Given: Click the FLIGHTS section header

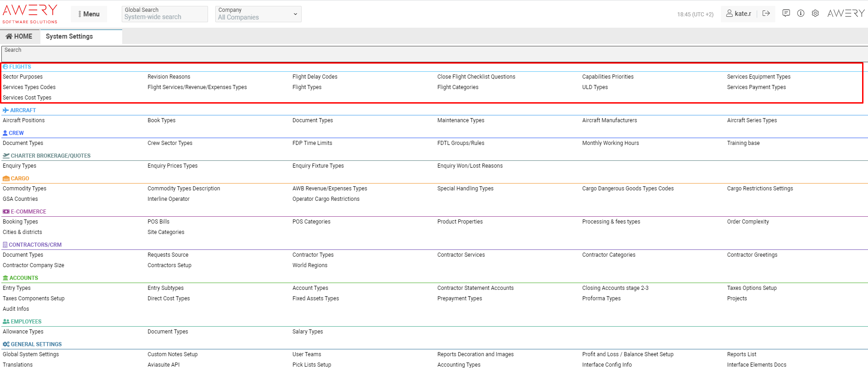Looking at the screenshot, I should pos(20,67).
